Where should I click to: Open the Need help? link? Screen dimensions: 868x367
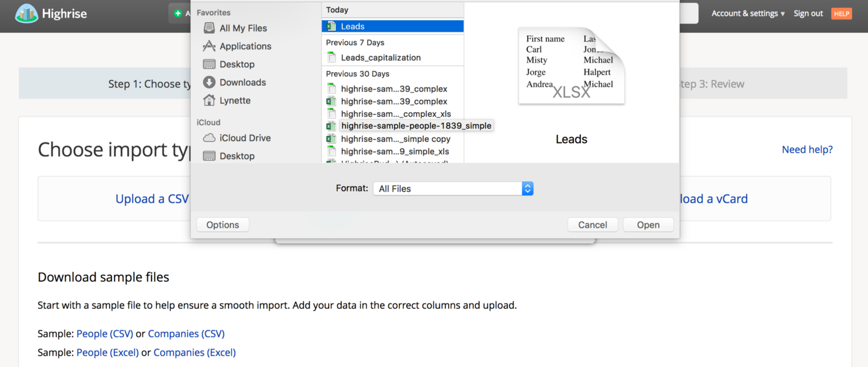807,149
